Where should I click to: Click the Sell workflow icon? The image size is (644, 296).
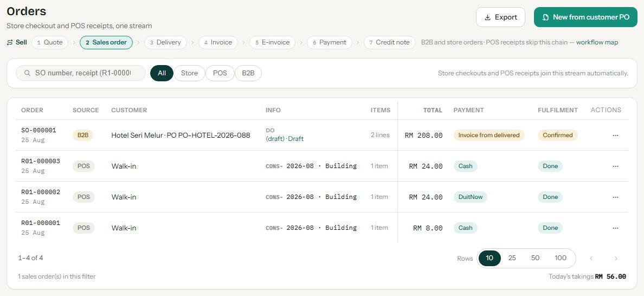[10, 42]
